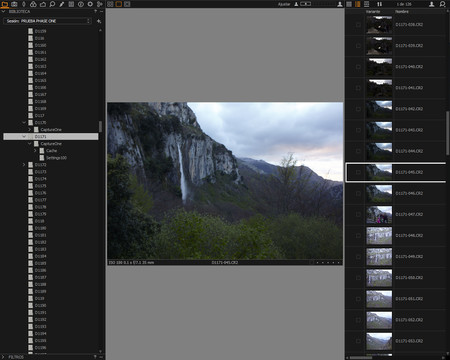Open the Batch tool tab

(99, 4)
